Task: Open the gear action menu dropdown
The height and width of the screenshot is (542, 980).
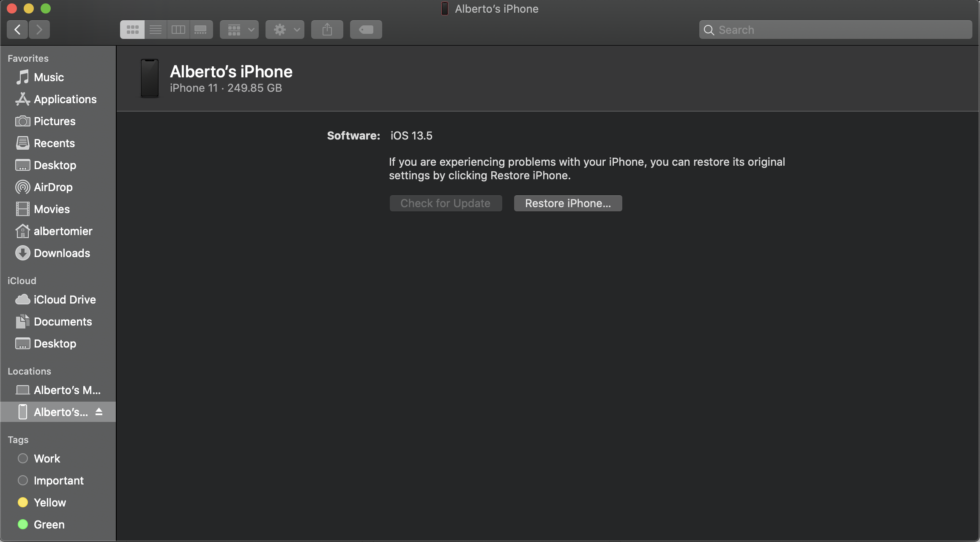Action: [x=285, y=30]
